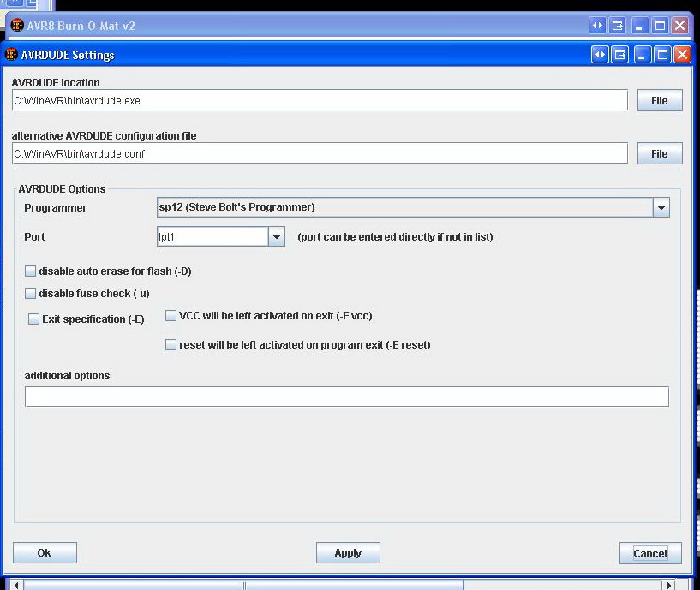Click the arrows icon in AVRDUDE Settings title bar
Image resolution: width=700 pixels, height=590 pixels.
pyautogui.click(x=600, y=55)
